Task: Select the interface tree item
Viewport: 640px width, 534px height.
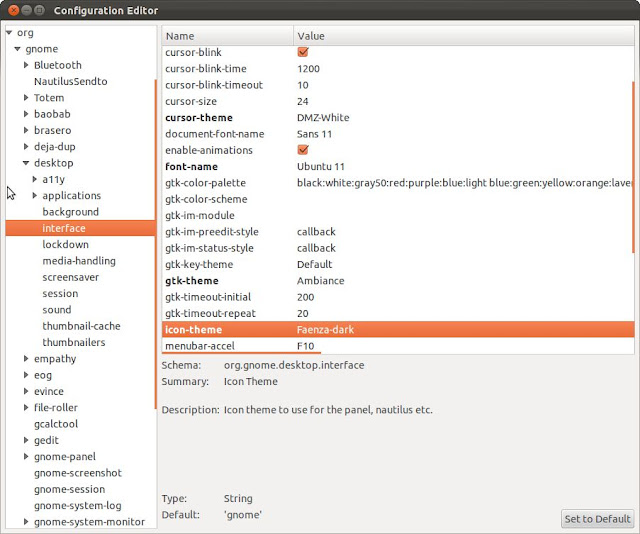Action: tap(80, 228)
